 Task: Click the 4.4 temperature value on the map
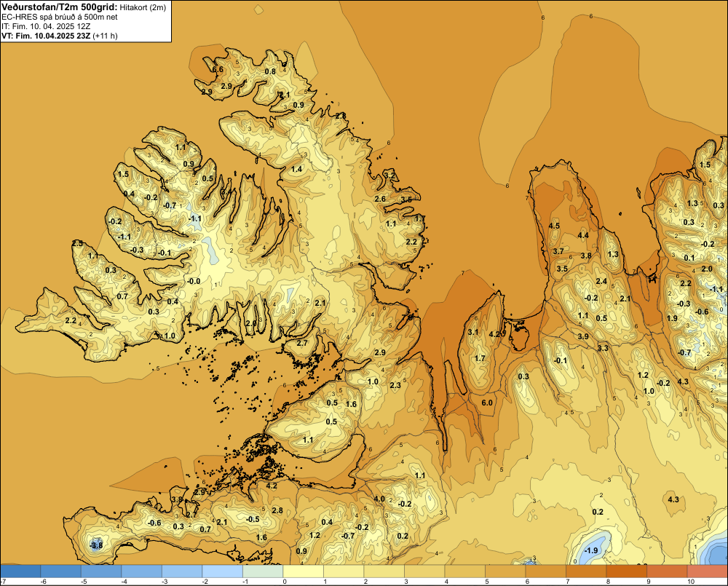[583, 235]
